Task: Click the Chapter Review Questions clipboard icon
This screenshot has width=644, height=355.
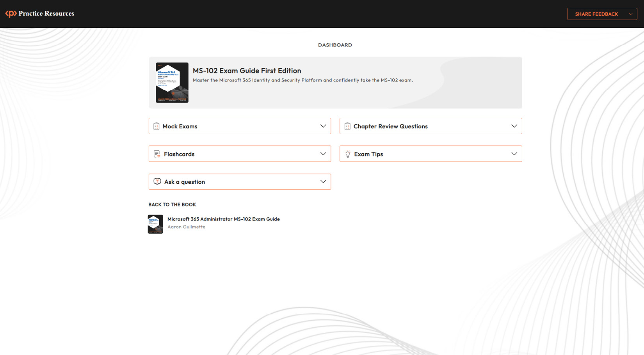Action: [x=347, y=126]
